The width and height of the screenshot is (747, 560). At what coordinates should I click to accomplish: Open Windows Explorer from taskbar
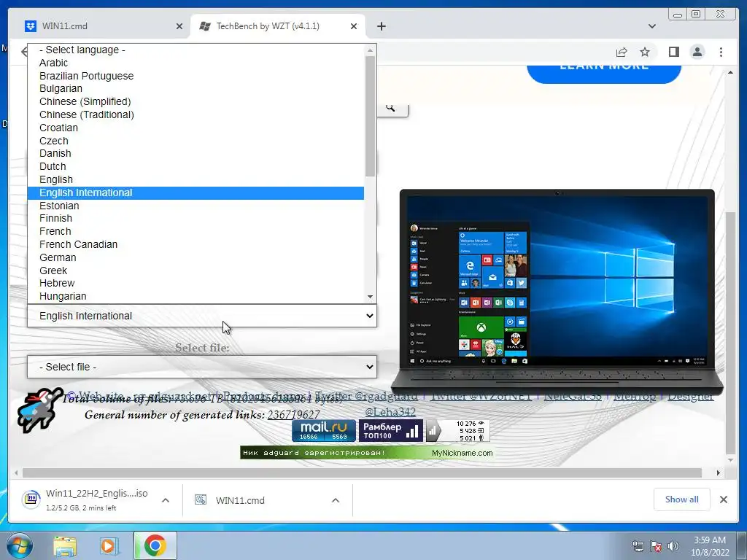65,545
